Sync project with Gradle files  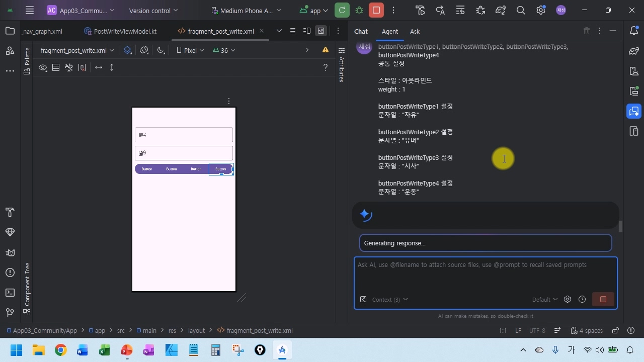(501, 10)
